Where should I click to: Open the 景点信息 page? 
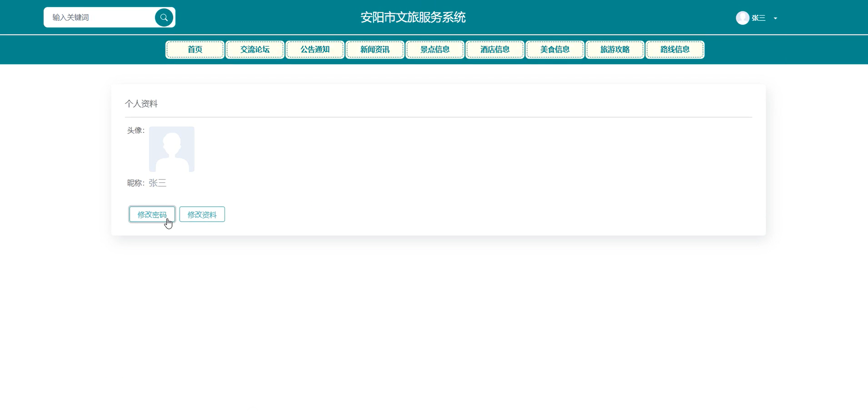click(x=435, y=49)
